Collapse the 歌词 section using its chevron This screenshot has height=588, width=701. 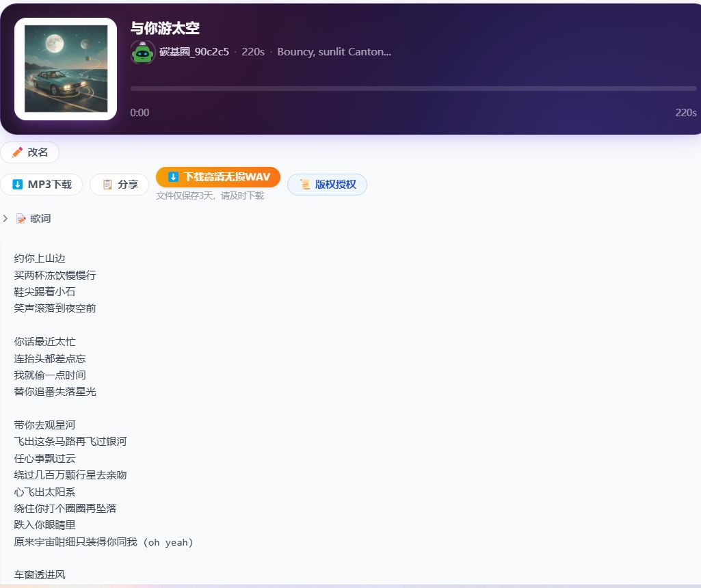pyautogui.click(x=5, y=219)
